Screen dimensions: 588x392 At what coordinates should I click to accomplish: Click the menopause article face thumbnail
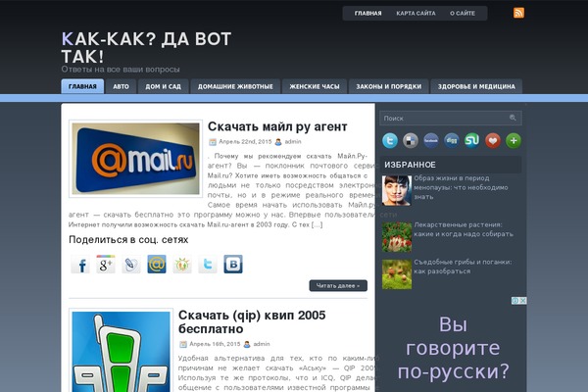pos(397,190)
